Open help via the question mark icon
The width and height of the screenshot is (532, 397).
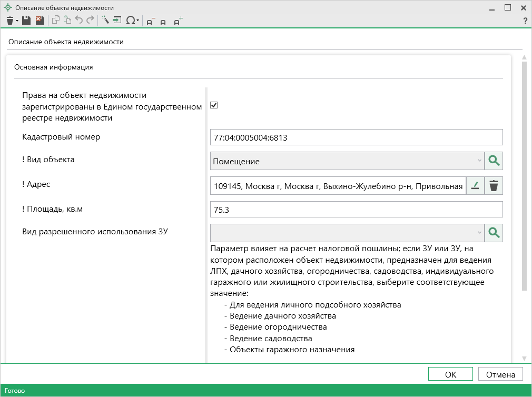click(525, 21)
